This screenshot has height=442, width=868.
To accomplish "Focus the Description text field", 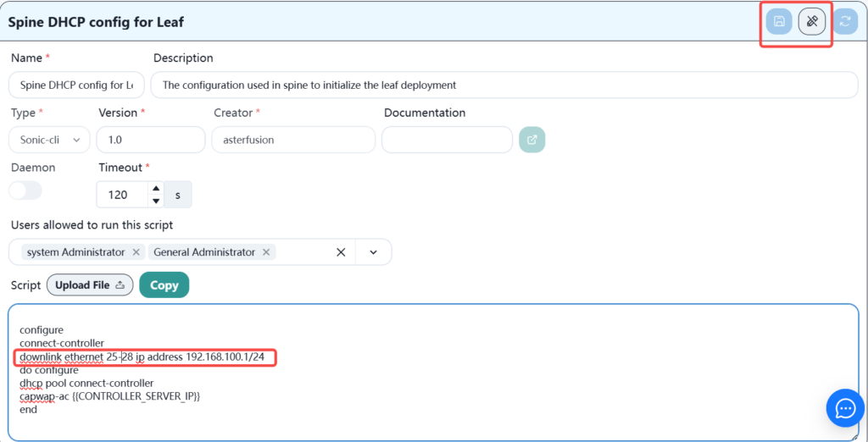I will tap(504, 85).
